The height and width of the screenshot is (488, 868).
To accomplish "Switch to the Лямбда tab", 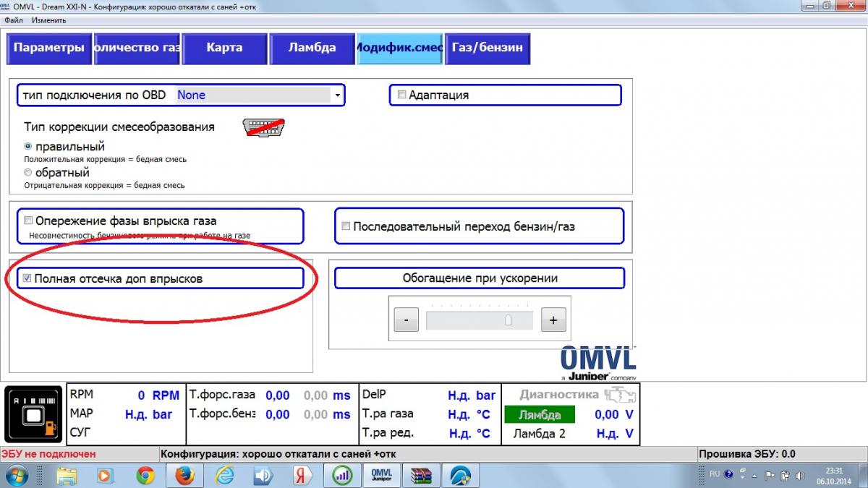I will pos(312,48).
